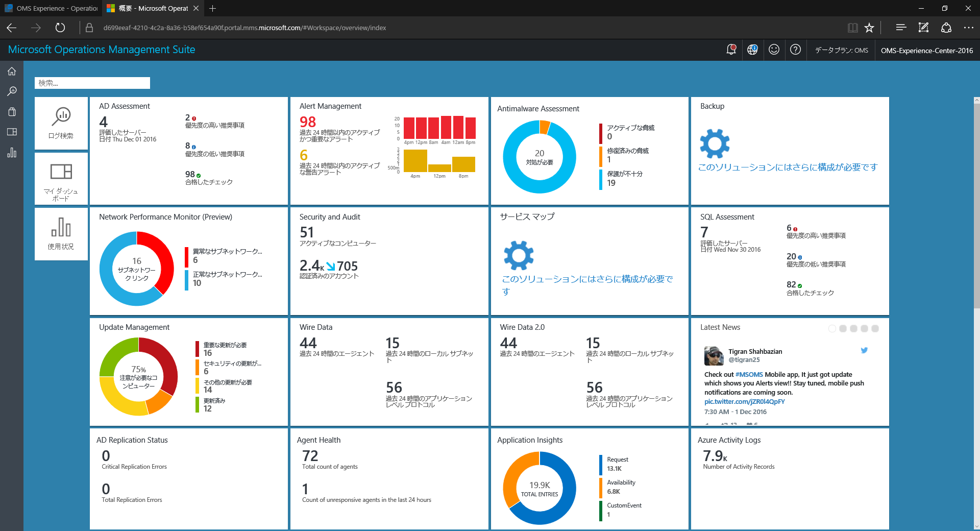980x531 pixels.
Task: Click the browser refresh button
Action: click(60, 28)
